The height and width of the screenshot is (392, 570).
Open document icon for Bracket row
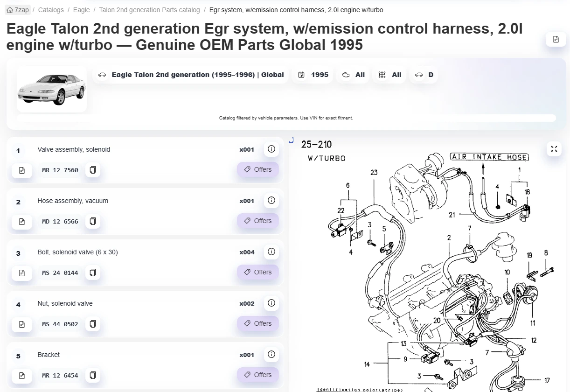click(x=22, y=375)
